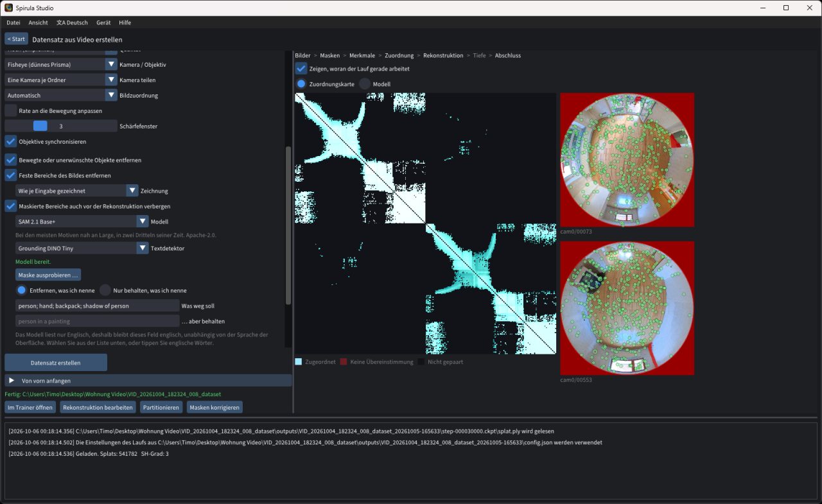The height and width of the screenshot is (504, 822).
Task: Select the Modell view option
Action: pos(365,83)
